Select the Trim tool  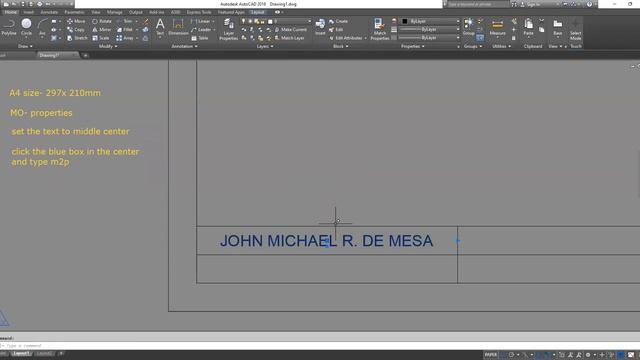(125, 21)
